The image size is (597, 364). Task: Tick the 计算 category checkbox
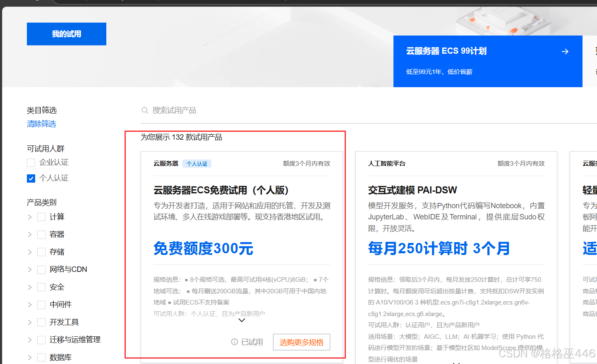point(41,217)
